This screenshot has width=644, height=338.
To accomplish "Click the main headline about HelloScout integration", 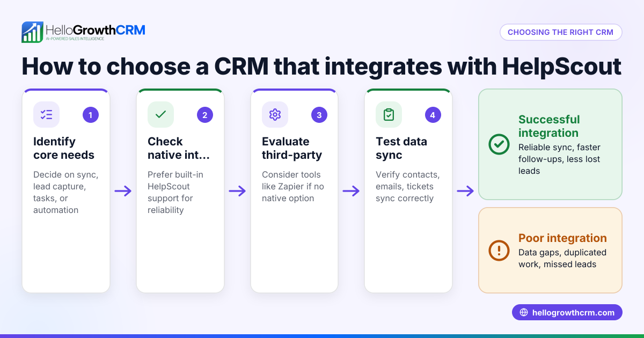I will [321, 66].
